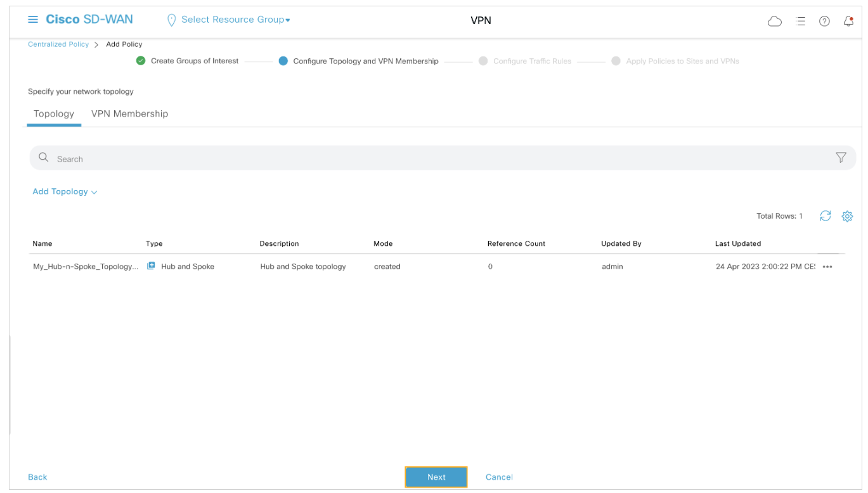Viewport: 868px width, 493px height.
Task: Click the filter funnel icon
Action: coord(841,158)
